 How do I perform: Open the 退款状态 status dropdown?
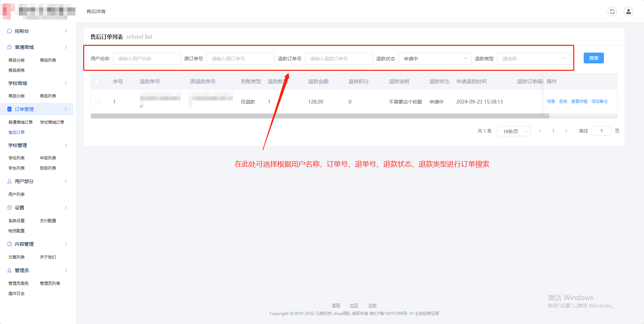(x=434, y=58)
